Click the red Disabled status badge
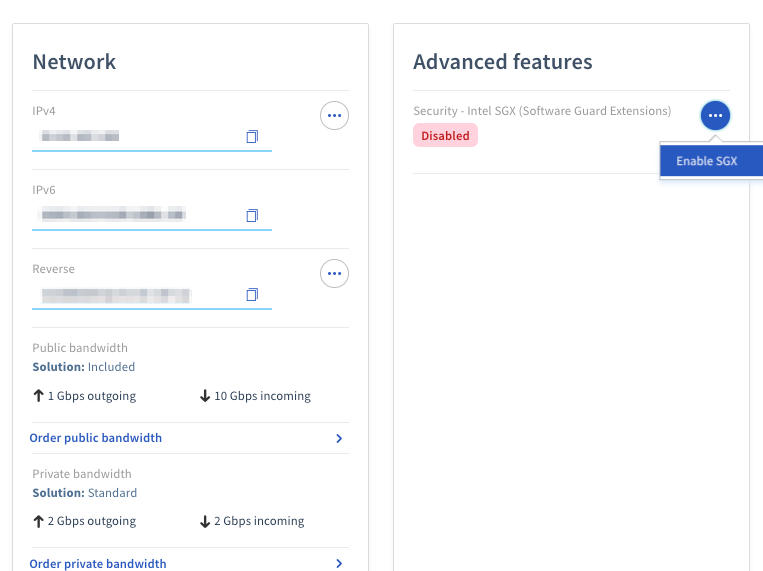Screen dimensions: 763x571 445,136
